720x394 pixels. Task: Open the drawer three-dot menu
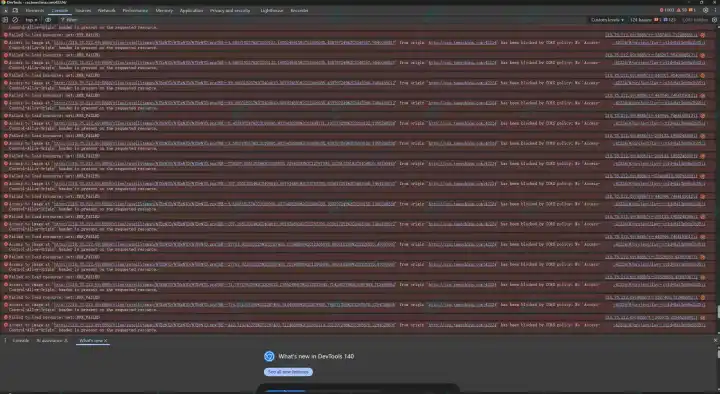tap(6, 341)
